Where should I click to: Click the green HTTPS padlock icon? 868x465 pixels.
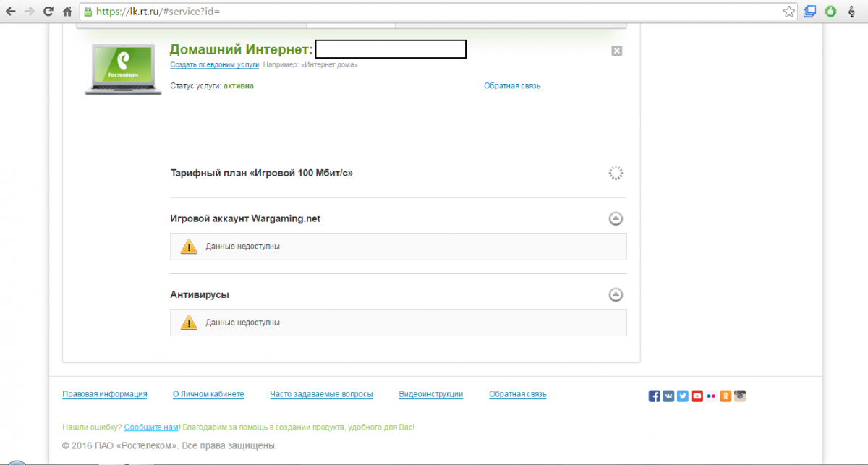pos(88,12)
